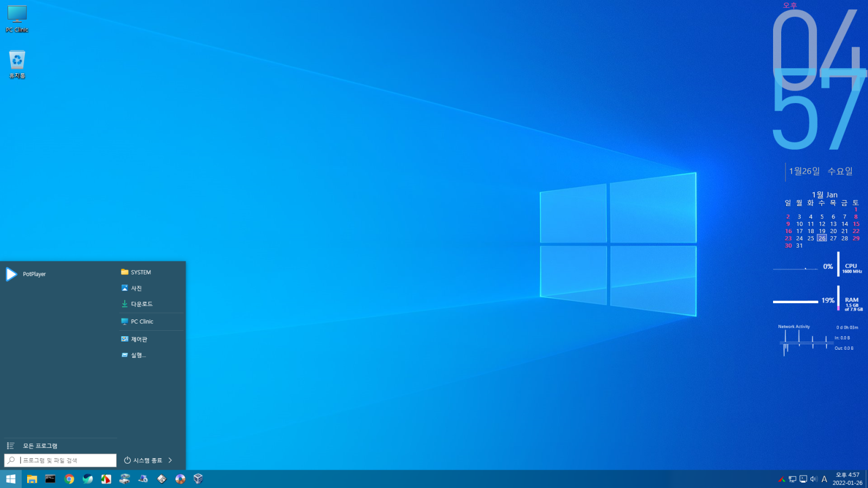Click the volume speaker tray icon
Viewport: 868px width, 488px height.
click(x=813, y=479)
